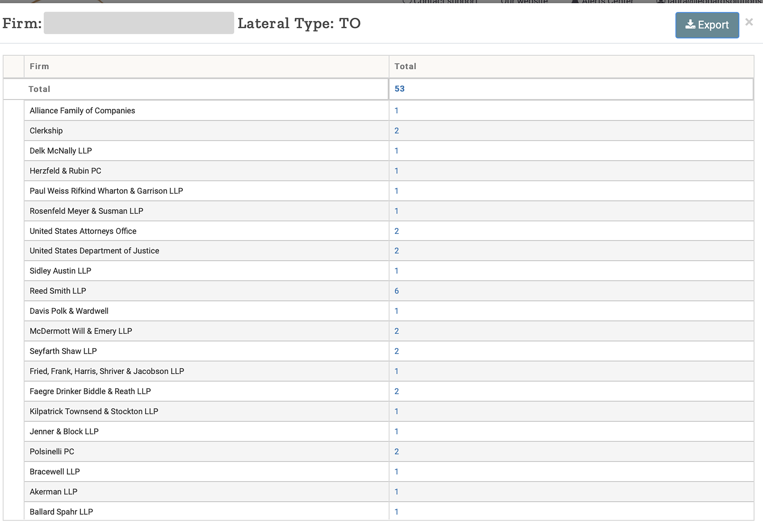Select the 'Ballard Spahr LLP' cell
This screenshot has width=763, height=532.
(206, 511)
